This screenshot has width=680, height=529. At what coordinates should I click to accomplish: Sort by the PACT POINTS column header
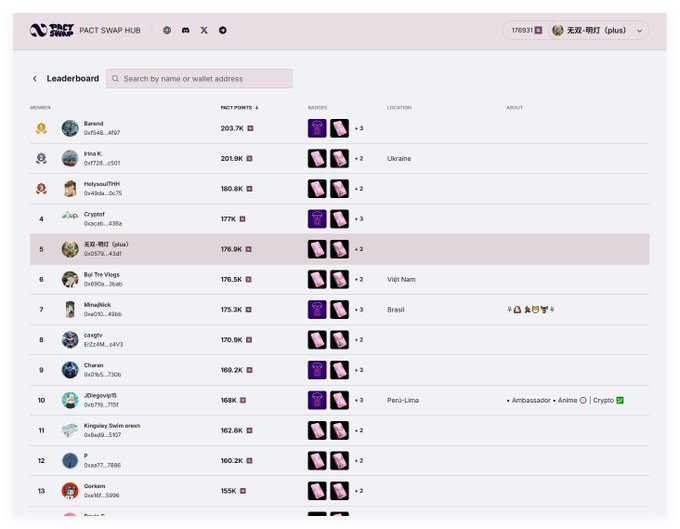[x=239, y=108]
